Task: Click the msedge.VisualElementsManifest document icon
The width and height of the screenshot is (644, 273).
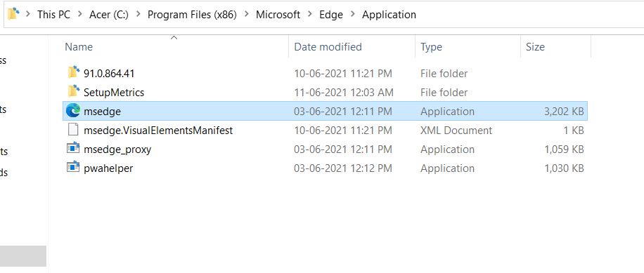Action: coord(73,130)
